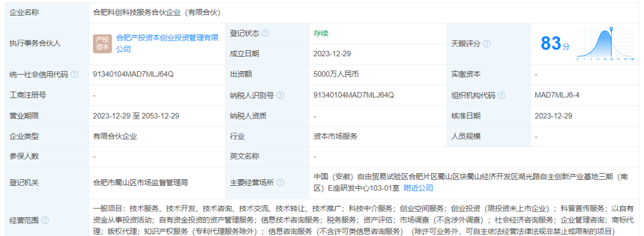Click the 存续 registration status value

(321, 33)
